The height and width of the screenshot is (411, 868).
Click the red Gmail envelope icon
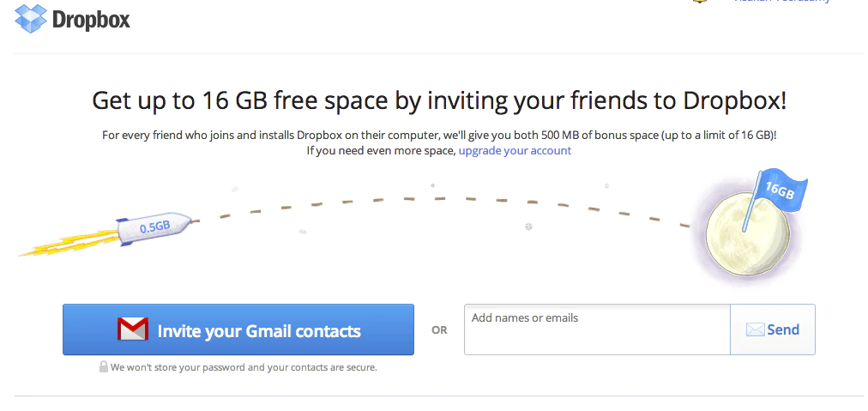(133, 330)
